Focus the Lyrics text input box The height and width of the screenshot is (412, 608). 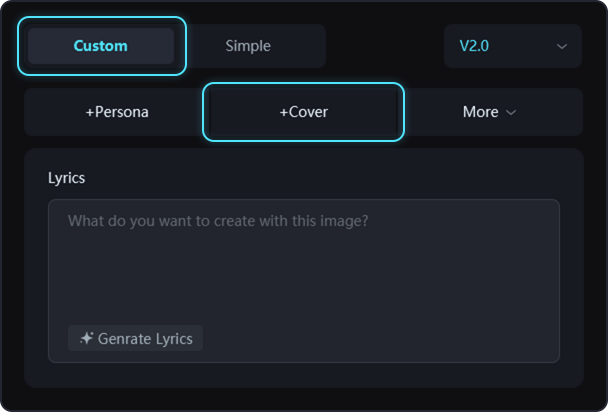[303, 270]
